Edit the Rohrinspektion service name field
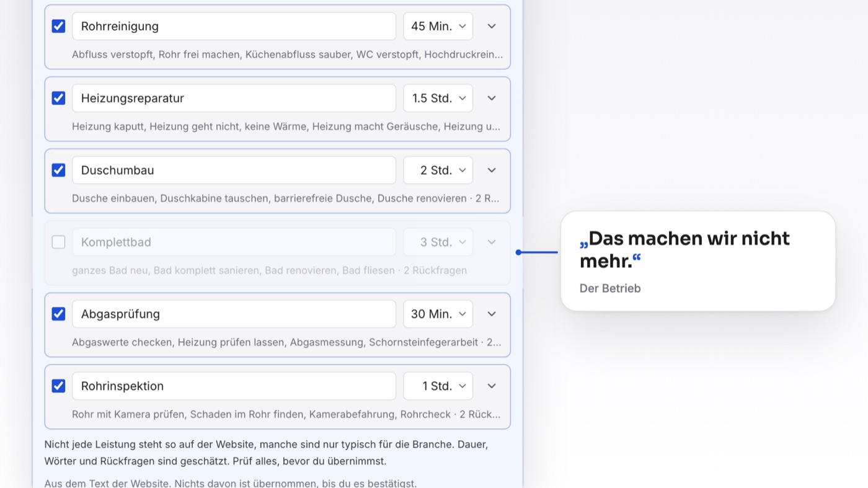Screen dimensions: 868x488 click(234, 386)
